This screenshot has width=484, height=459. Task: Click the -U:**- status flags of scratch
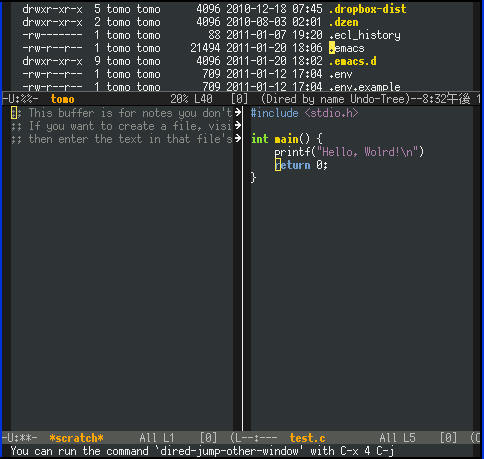pos(20,438)
